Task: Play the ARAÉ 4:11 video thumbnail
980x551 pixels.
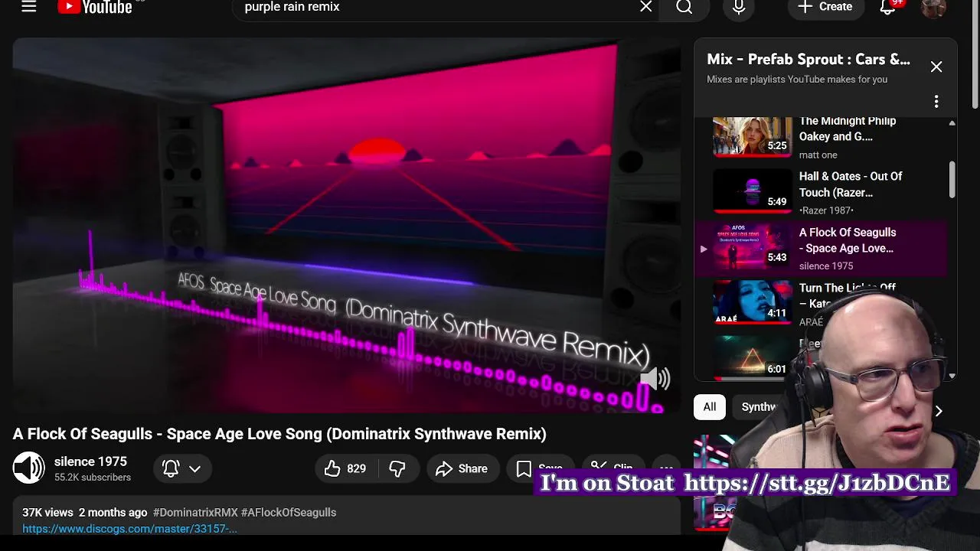Action: [x=753, y=302]
